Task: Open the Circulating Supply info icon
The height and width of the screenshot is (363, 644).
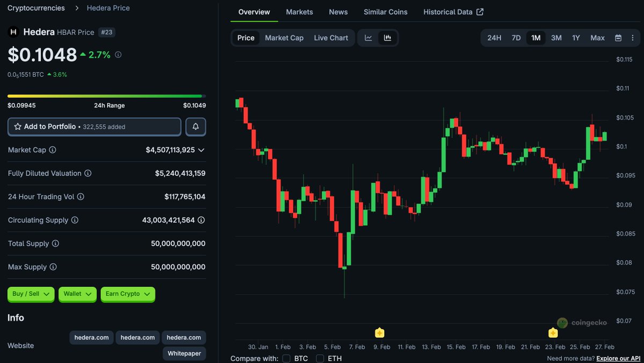Action: click(75, 220)
